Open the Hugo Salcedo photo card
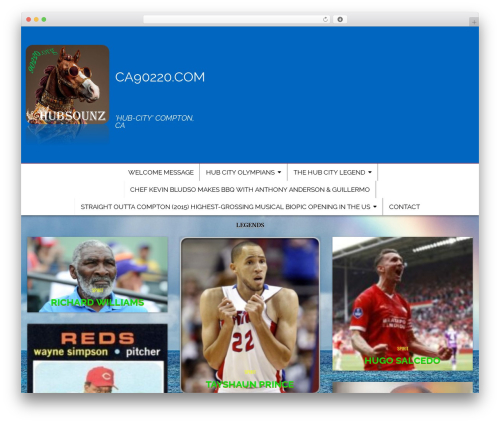 tap(402, 304)
